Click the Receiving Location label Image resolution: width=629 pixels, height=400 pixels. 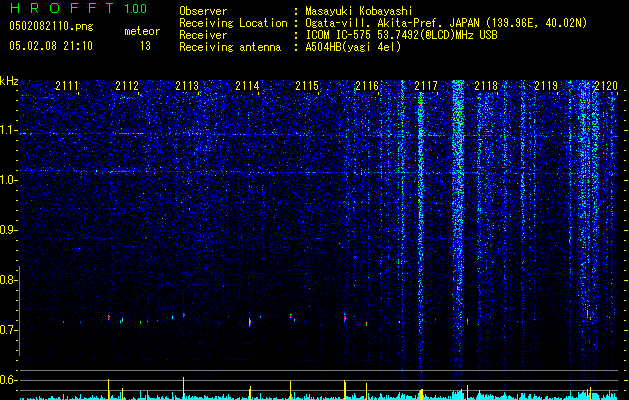233,23
